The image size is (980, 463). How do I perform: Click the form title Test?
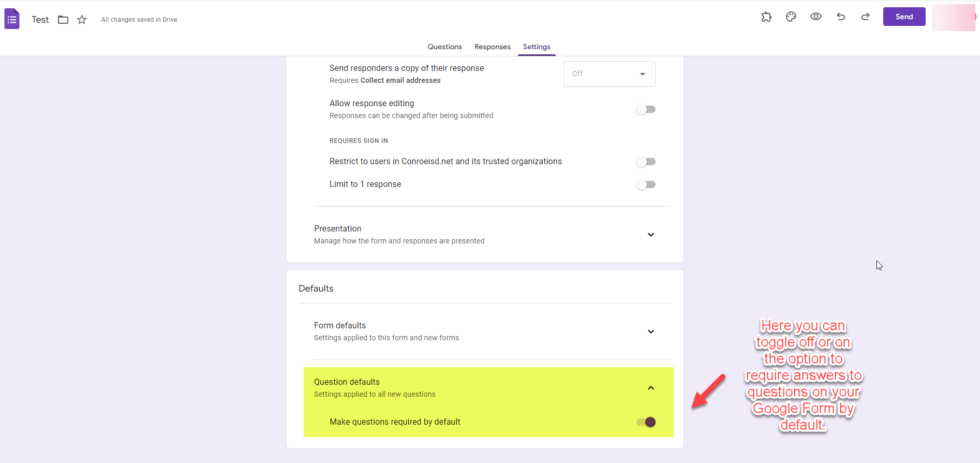click(40, 20)
